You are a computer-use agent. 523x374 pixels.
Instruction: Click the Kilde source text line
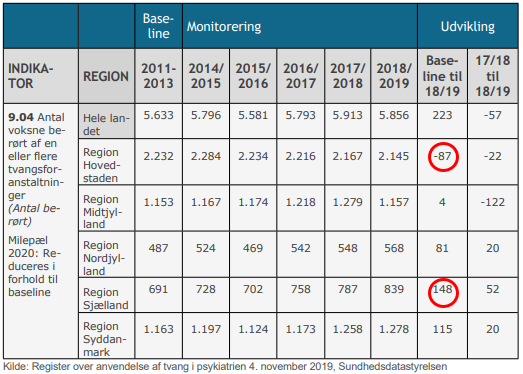tap(225, 366)
